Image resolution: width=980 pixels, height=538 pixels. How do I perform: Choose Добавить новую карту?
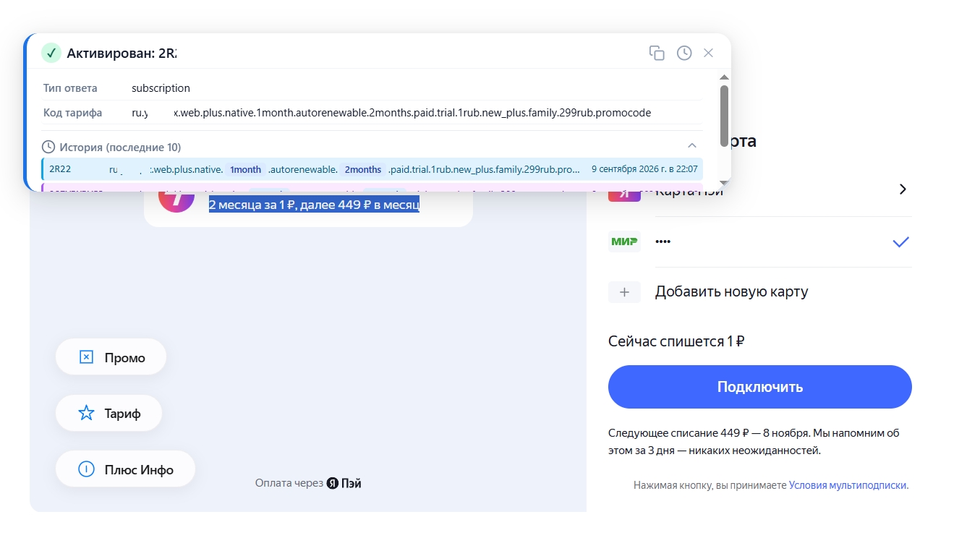tap(731, 292)
